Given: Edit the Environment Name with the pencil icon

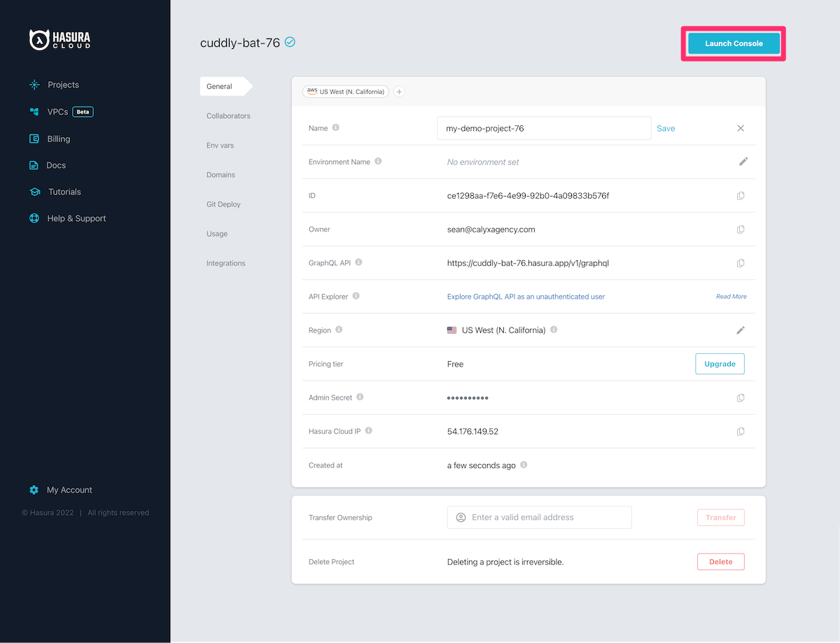Looking at the screenshot, I should coord(743,162).
